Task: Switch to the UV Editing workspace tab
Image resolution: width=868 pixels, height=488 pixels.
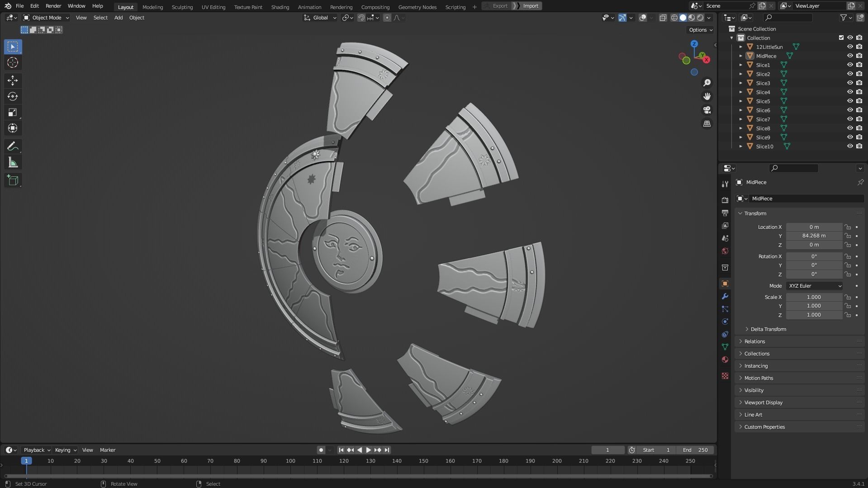Action: pyautogui.click(x=213, y=7)
